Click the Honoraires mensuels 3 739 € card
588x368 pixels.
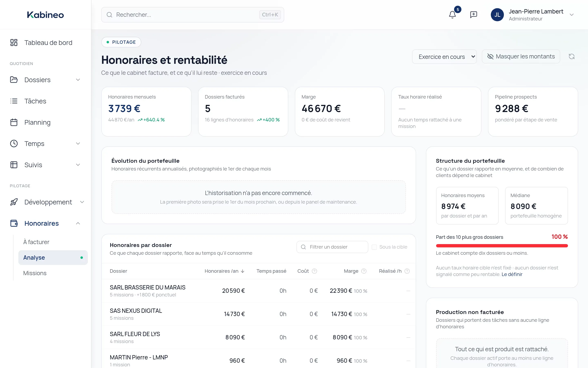point(146,112)
